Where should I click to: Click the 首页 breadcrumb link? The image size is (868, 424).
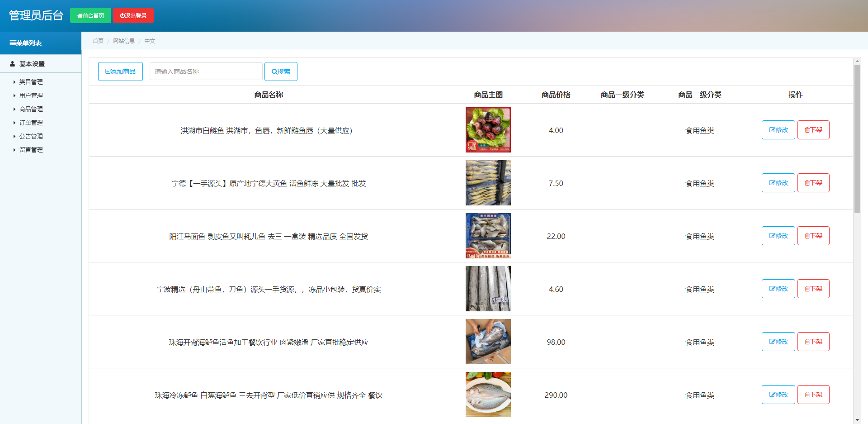[x=98, y=41]
